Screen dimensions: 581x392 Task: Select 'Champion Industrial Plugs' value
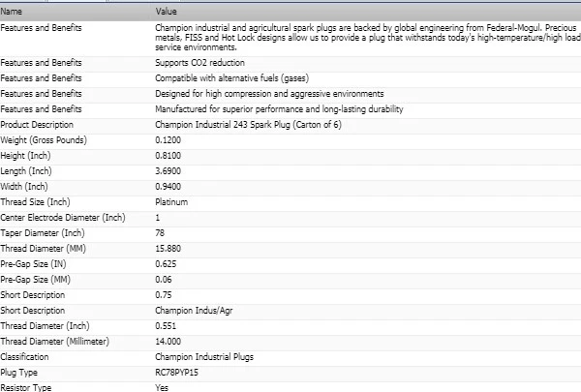(204, 357)
